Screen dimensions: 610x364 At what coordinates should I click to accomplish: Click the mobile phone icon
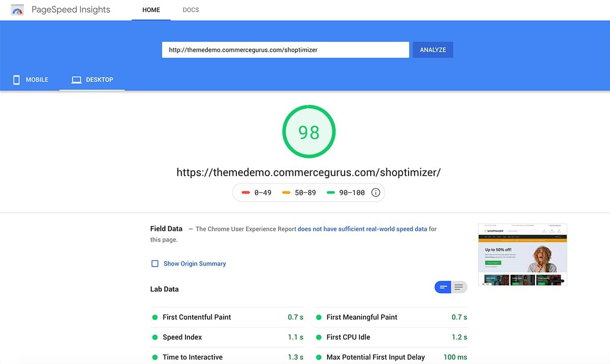(x=16, y=80)
